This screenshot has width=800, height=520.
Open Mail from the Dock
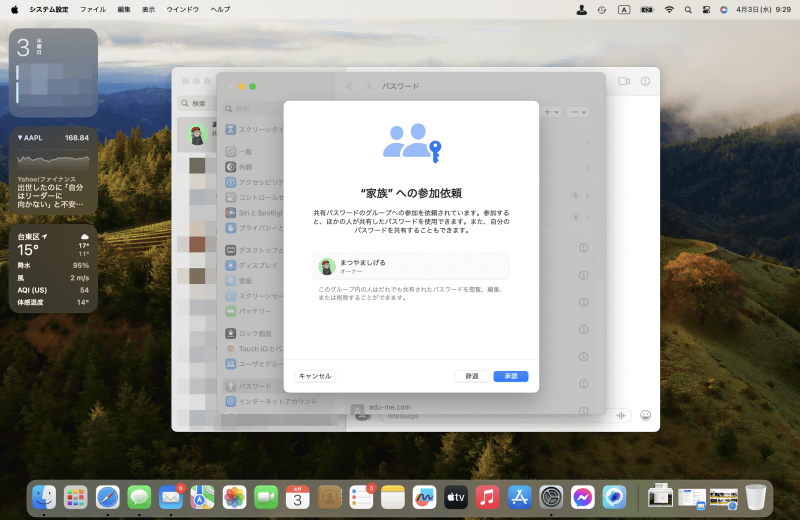171,497
